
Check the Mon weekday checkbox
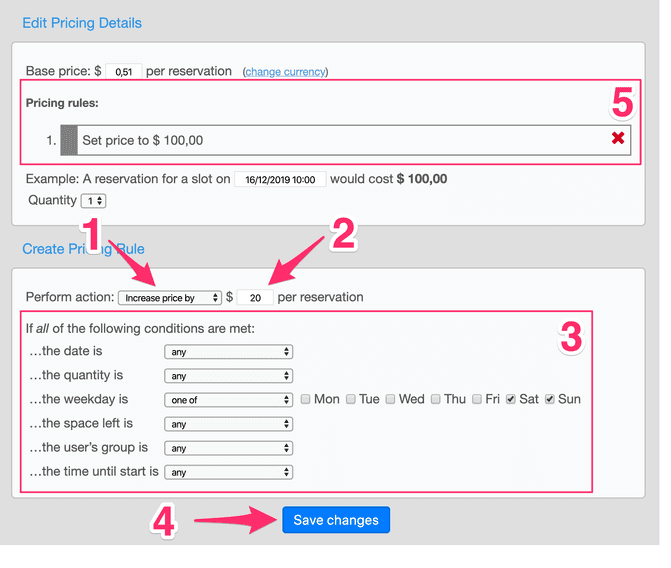pyautogui.click(x=305, y=399)
